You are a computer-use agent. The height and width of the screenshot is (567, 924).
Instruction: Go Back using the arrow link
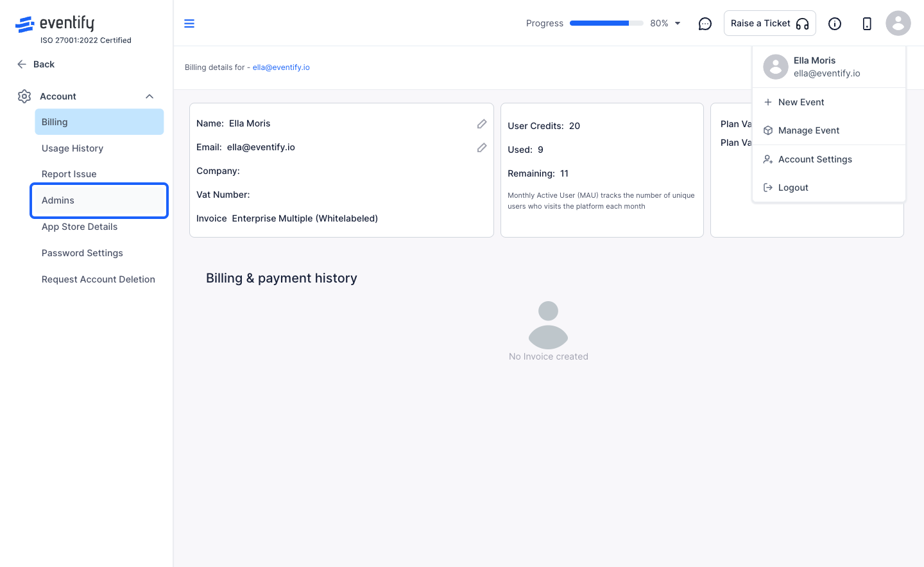pos(35,64)
